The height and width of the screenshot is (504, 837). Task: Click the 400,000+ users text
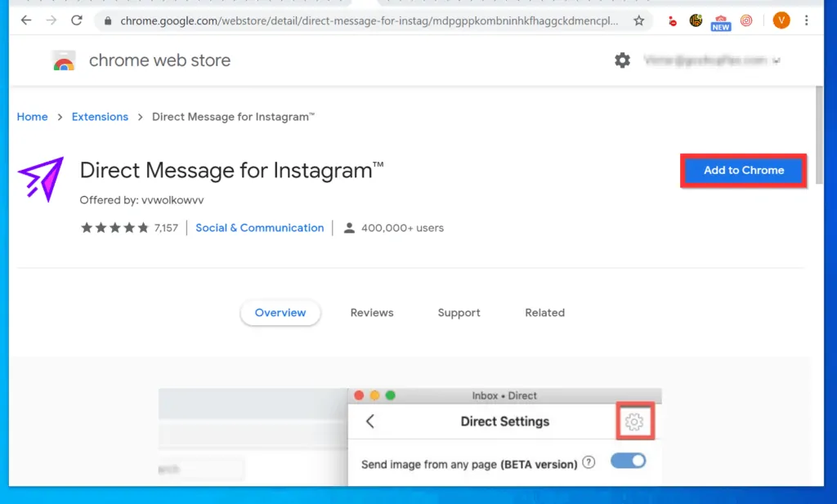pyautogui.click(x=402, y=228)
